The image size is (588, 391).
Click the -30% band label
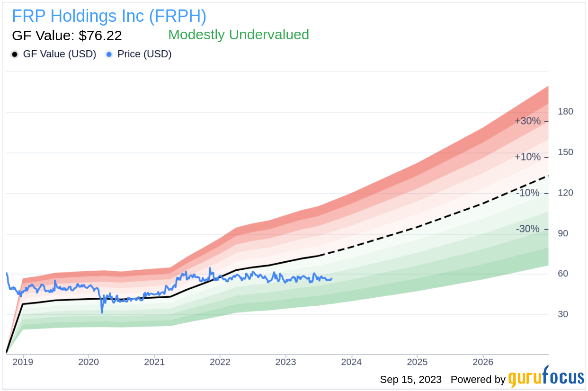[x=527, y=229]
